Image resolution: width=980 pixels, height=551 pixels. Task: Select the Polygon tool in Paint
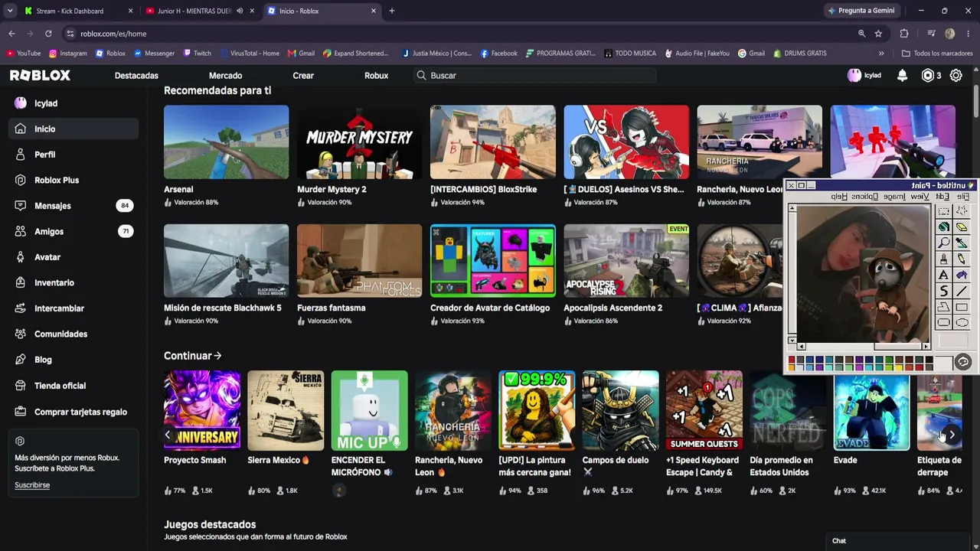[x=944, y=308]
